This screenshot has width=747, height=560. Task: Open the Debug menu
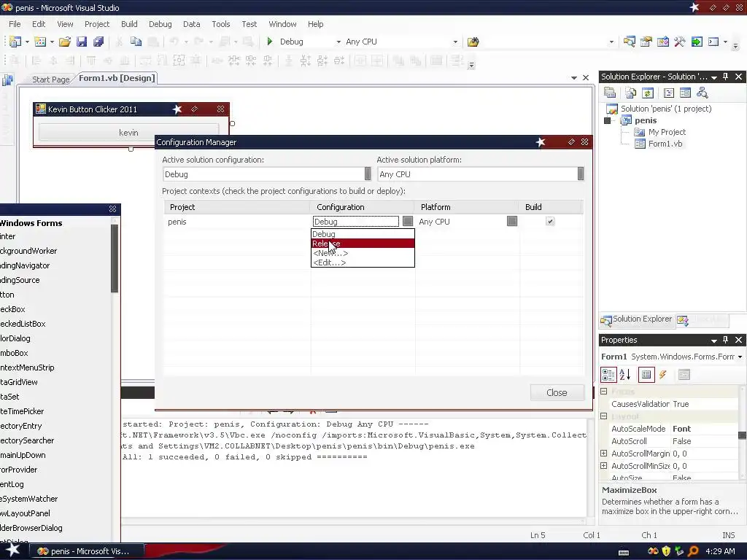point(160,24)
